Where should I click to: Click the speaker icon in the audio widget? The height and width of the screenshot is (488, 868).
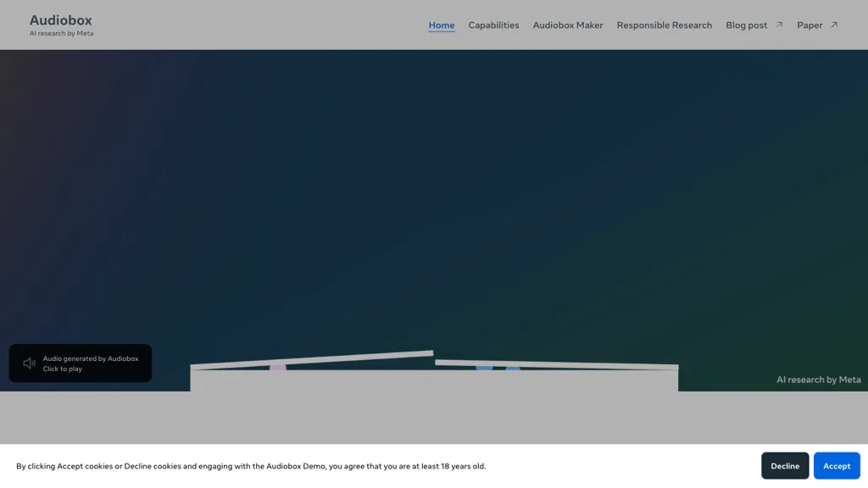pyautogui.click(x=29, y=363)
